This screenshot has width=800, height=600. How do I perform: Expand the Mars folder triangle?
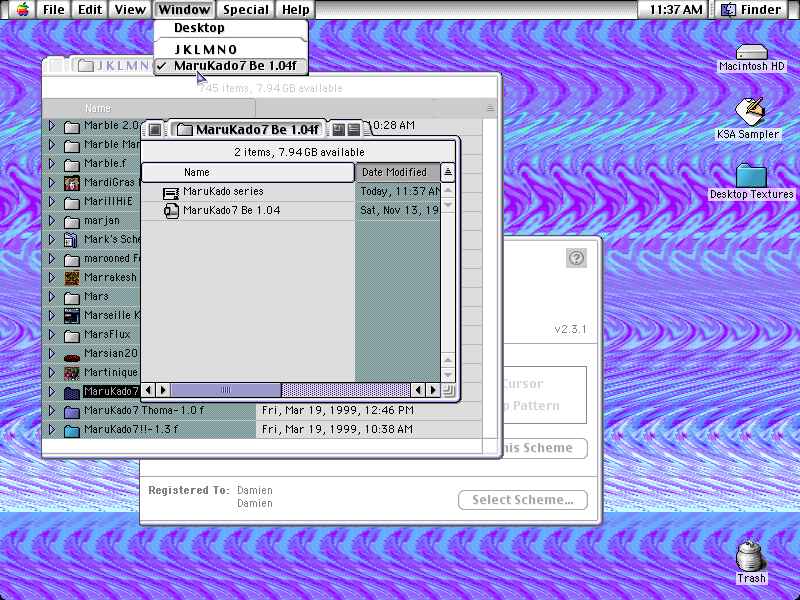pos(52,296)
